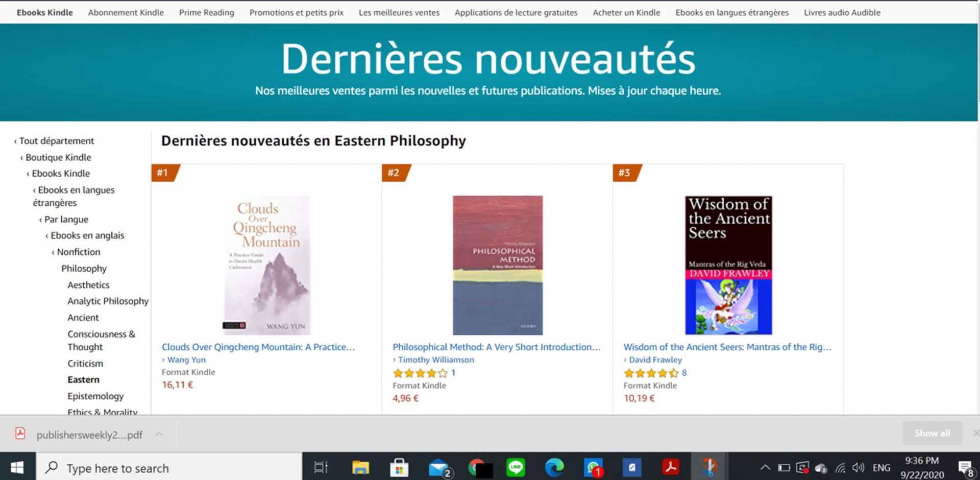This screenshot has width=980, height=480.
Task: Select Les meilleures ventes menu item
Action: tap(399, 12)
